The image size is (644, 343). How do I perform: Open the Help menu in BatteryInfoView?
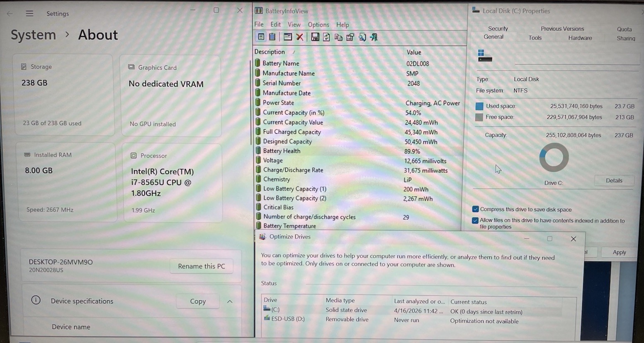point(343,24)
